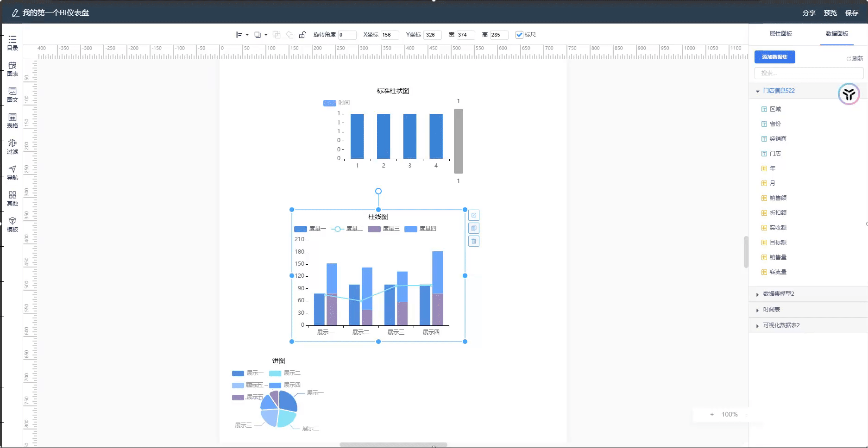Open the alignment dropdown arrow
Viewport: 868px width, 448px height.
pyautogui.click(x=247, y=35)
